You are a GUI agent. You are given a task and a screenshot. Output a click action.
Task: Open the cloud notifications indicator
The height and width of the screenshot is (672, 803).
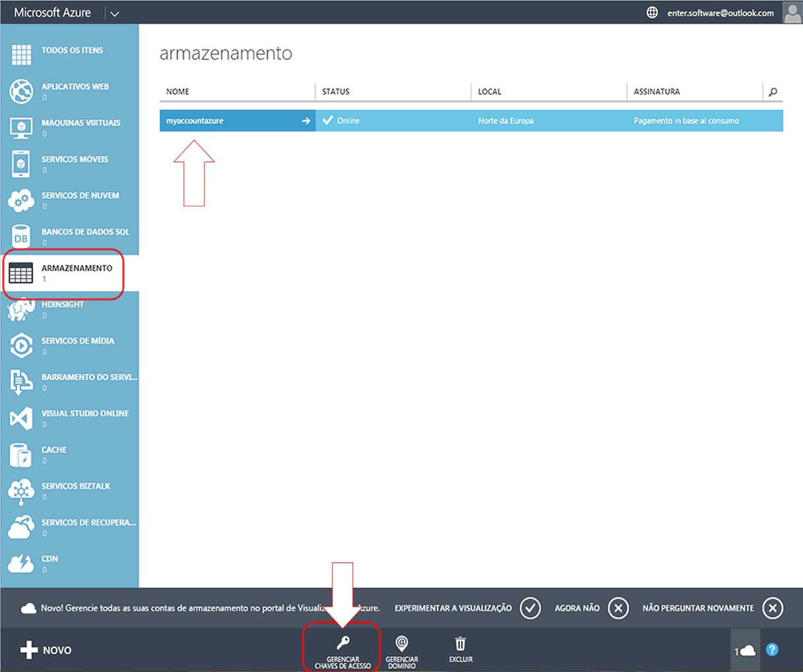tap(746, 650)
